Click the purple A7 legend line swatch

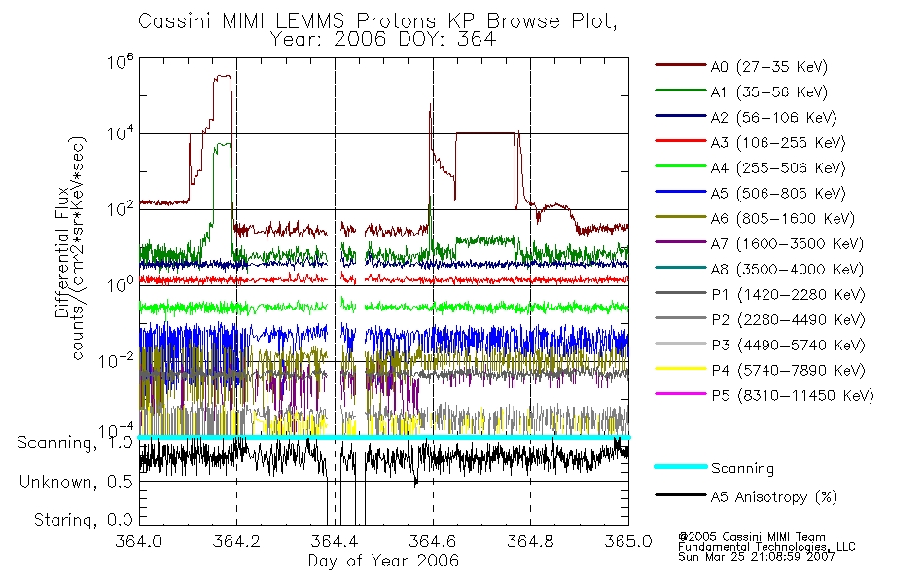coord(680,241)
